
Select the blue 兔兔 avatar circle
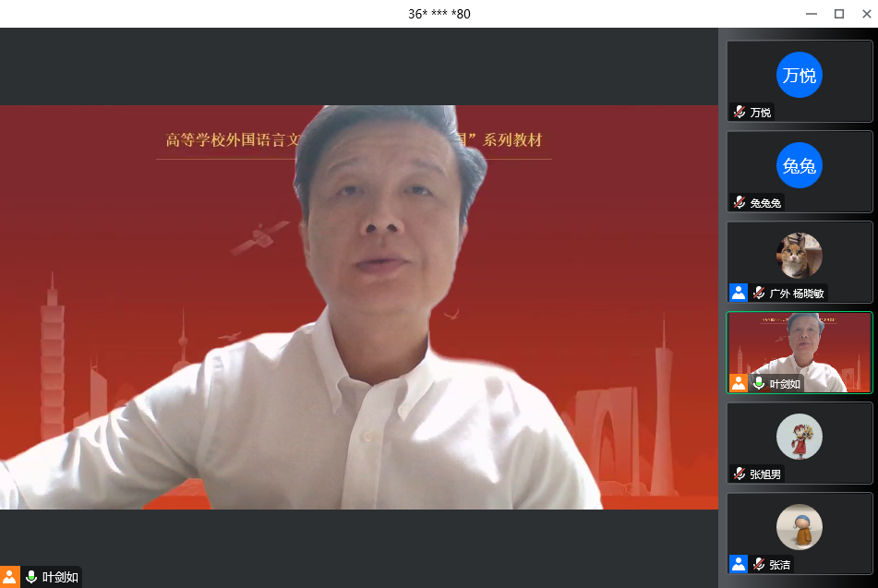click(799, 165)
